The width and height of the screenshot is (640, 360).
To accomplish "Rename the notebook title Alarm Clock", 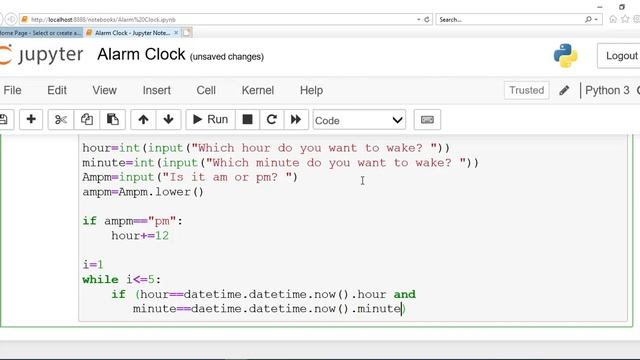I will coord(141,54).
